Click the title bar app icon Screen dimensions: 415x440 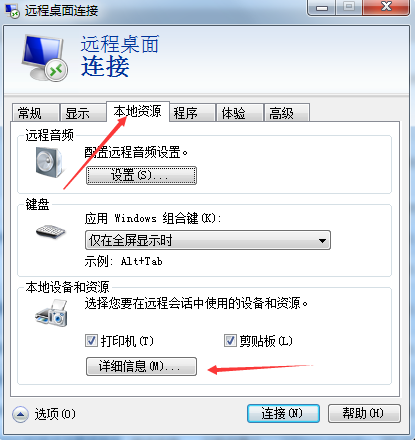point(12,11)
